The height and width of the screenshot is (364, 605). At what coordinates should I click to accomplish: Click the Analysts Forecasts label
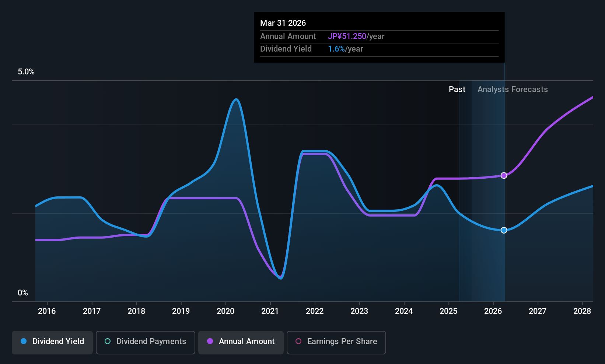513,90
